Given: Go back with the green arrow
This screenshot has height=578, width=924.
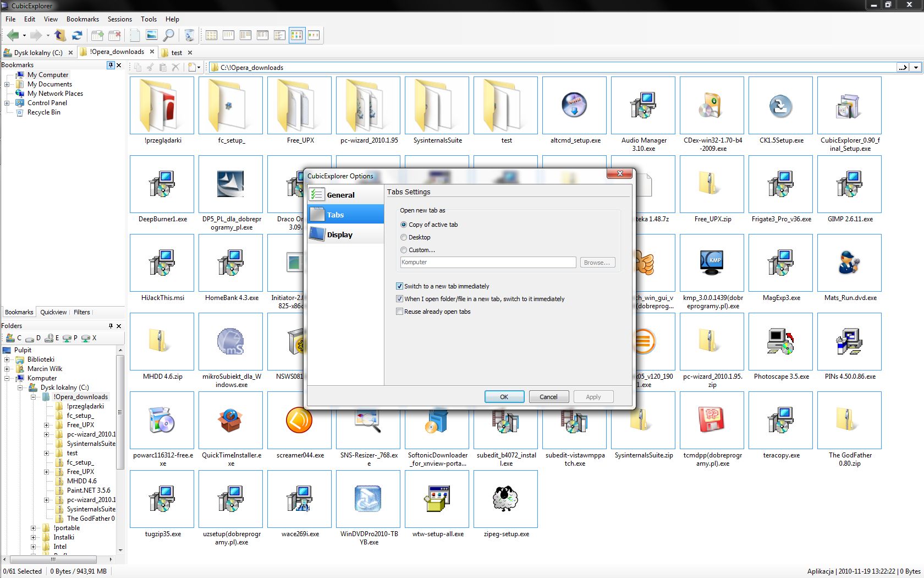Looking at the screenshot, I should point(13,35).
